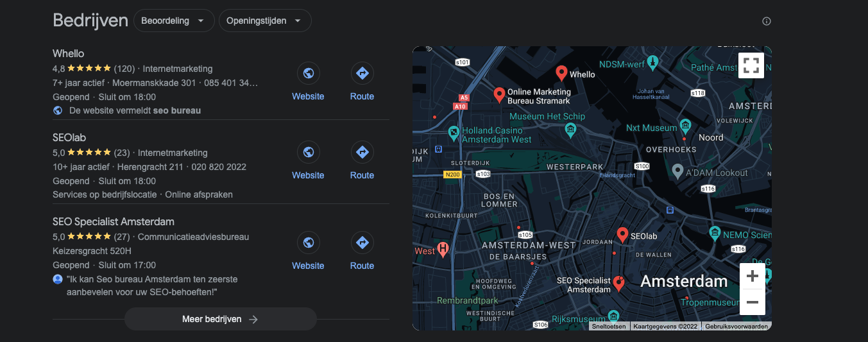Viewport: 868px width, 342px height.
Task: Select the Whello map pin
Action: 561,73
